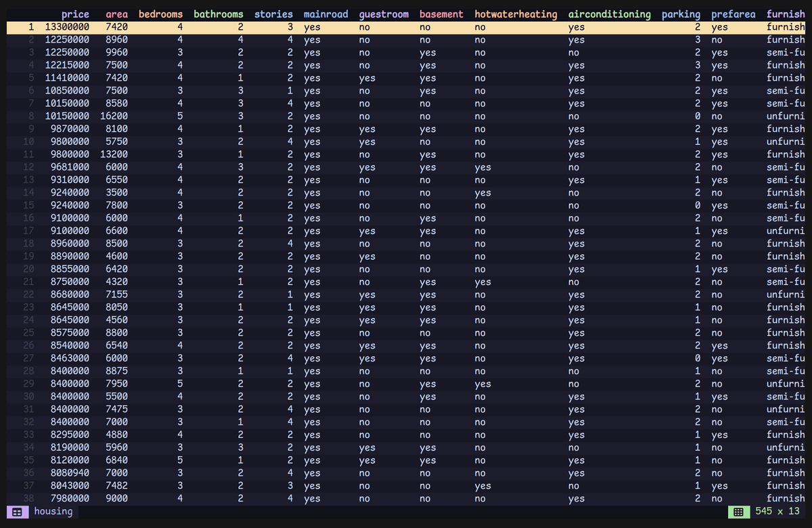Select the price column header
The width and height of the screenshot is (812, 528).
tap(75, 14)
